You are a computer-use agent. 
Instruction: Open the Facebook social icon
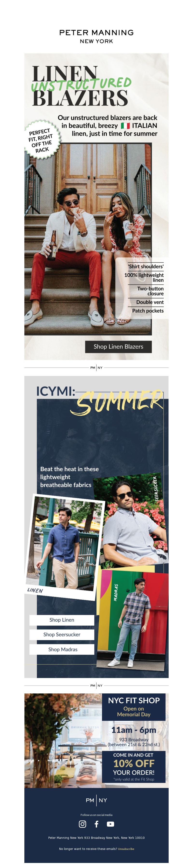click(x=96, y=824)
